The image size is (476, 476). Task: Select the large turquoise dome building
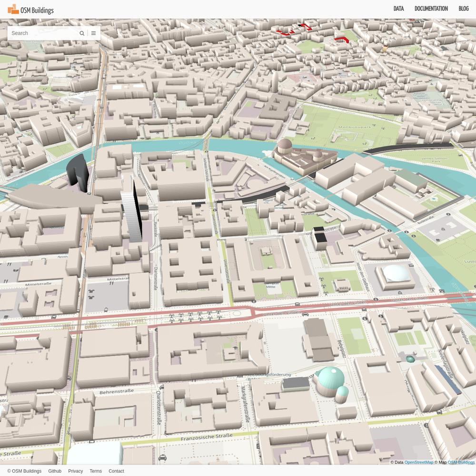click(x=330, y=379)
